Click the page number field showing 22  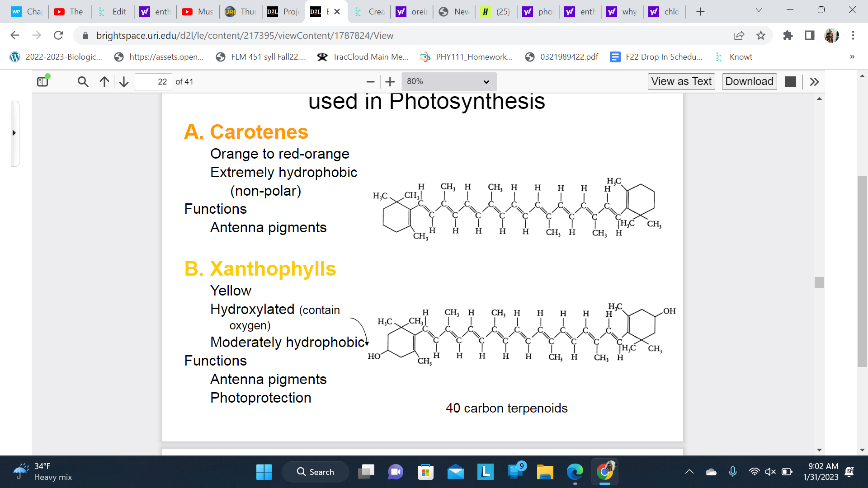153,81
